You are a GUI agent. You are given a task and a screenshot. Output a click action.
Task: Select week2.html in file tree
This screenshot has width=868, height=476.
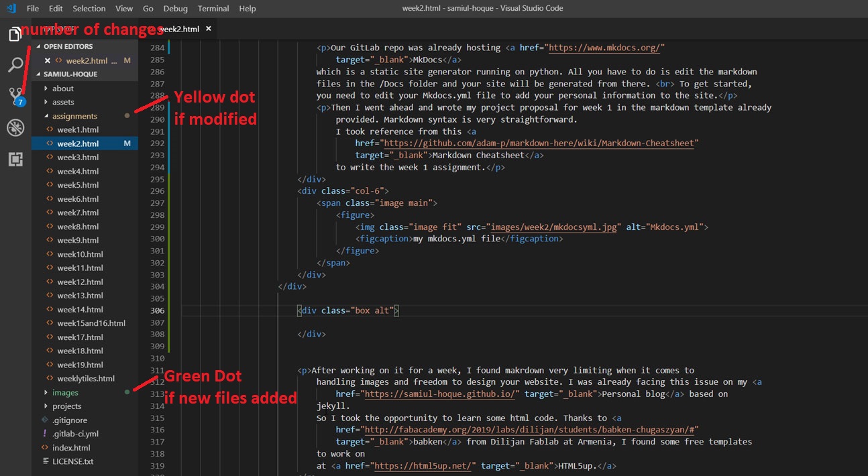click(85, 143)
